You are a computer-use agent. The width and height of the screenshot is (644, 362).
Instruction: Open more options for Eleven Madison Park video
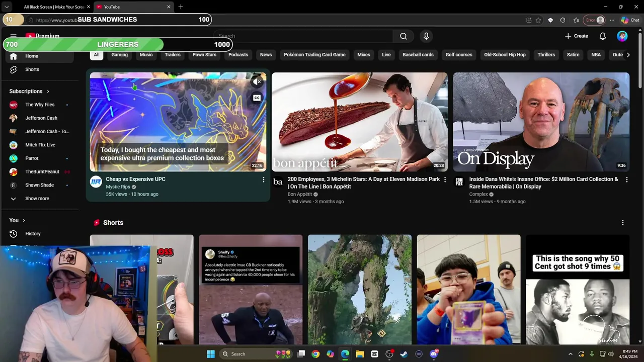coord(445,179)
